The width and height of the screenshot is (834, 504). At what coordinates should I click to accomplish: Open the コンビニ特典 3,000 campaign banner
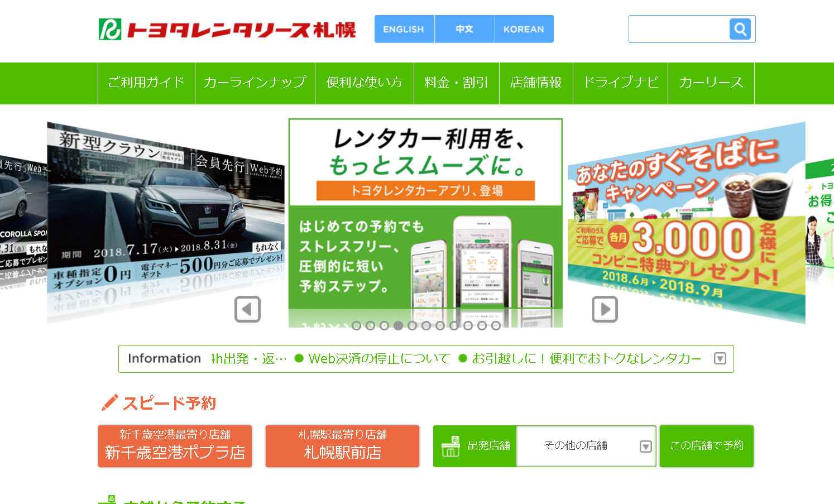pos(686,223)
